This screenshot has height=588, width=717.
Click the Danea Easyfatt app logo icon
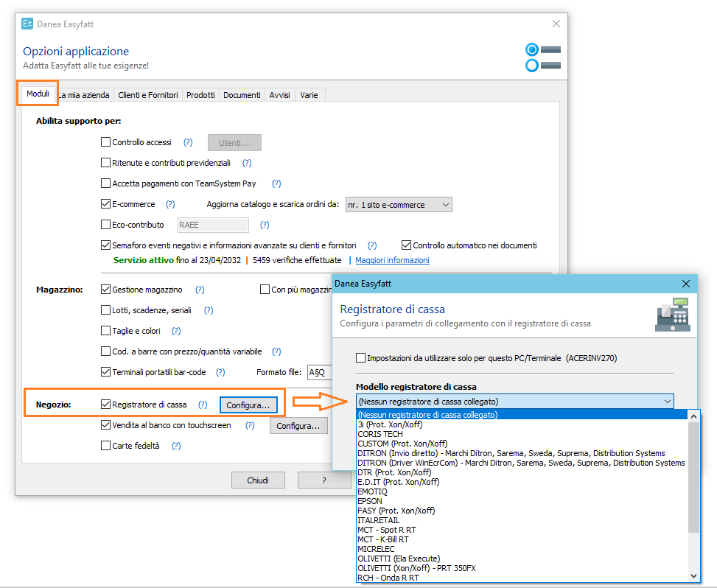[27, 24]
